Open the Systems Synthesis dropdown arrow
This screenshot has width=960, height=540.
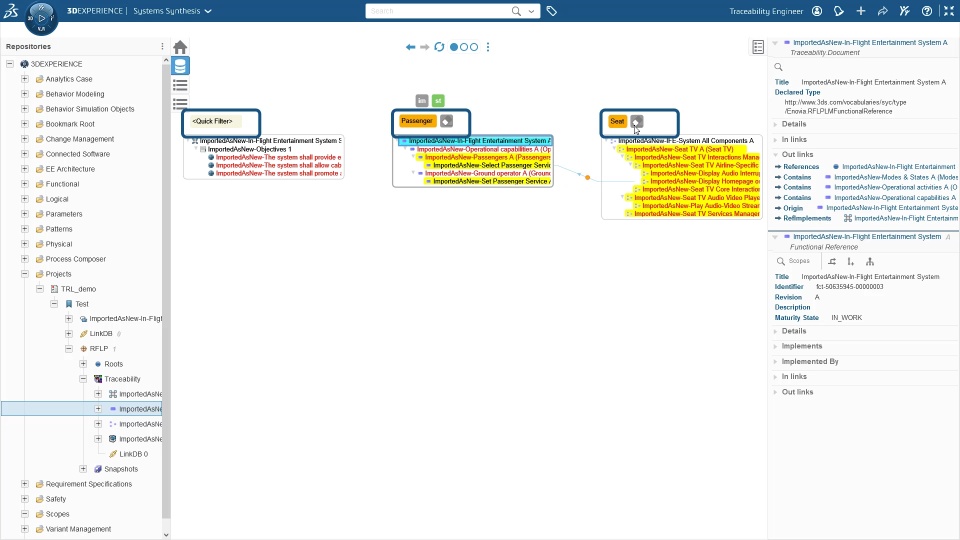(208, 11)
